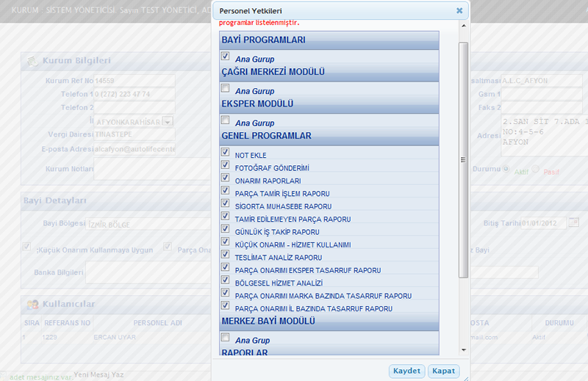Close the Personel Yetkileri dialog with X

459,10
